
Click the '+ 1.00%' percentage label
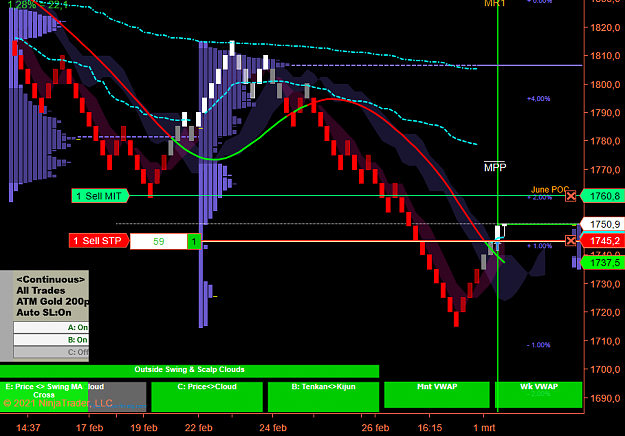(540, 246)
